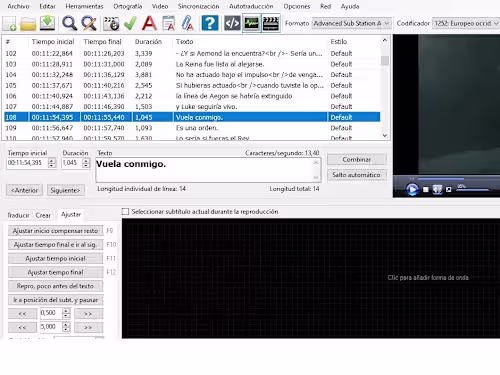Launch visual sync clock icon
The image size is (500, 375).
(111, 24)
